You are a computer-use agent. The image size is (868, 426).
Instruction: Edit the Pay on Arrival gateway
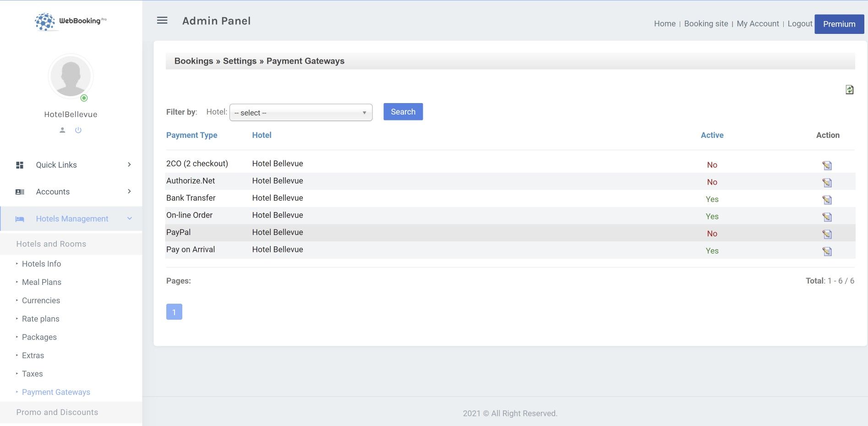tap(827, 251)
